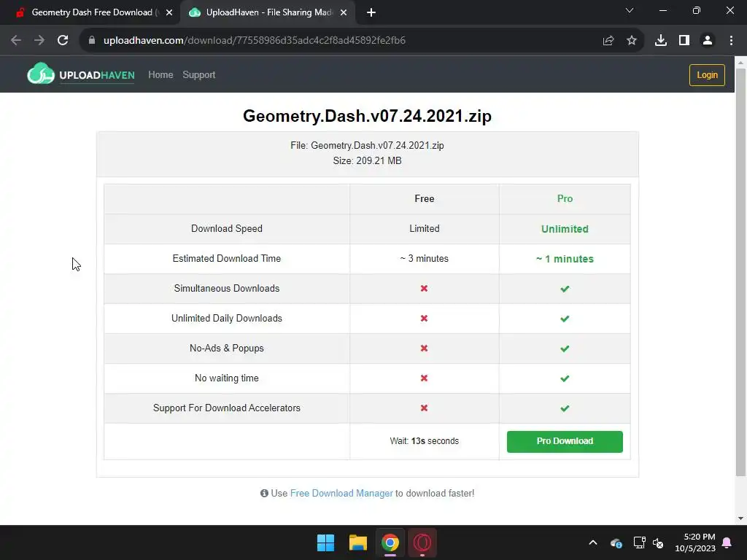747x560 pixels.
Task: Click the red X in Unlimited Daily Downloads row
Action: [424, 318]
